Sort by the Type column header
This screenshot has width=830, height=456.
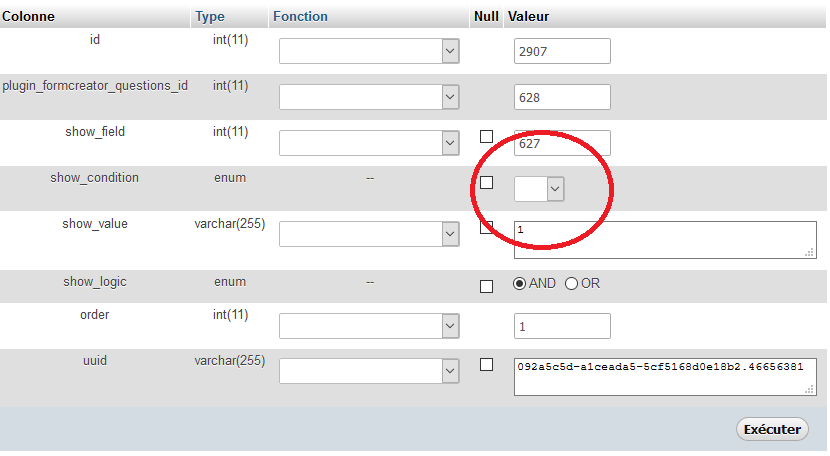[210, 16]
